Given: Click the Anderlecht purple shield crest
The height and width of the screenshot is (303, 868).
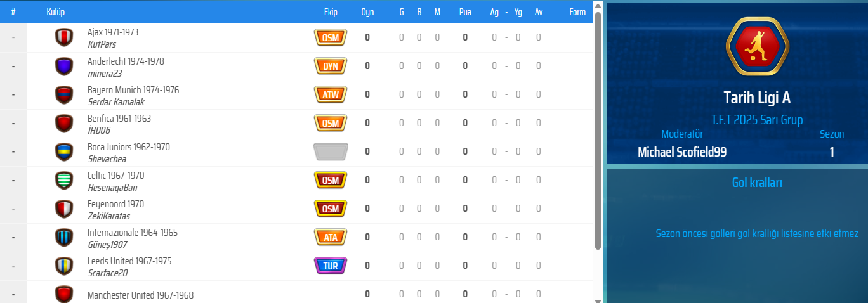Looking at the screenshot, I should (x=65, y=66).
